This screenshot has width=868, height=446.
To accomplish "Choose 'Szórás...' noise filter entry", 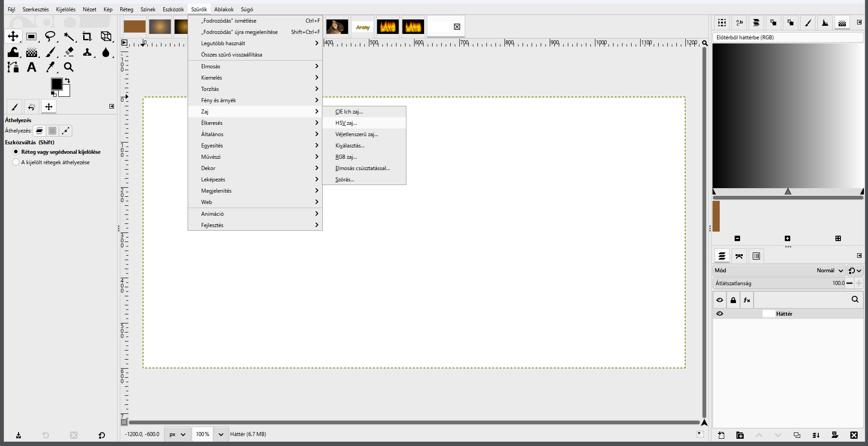I will (x=364, y=180).
